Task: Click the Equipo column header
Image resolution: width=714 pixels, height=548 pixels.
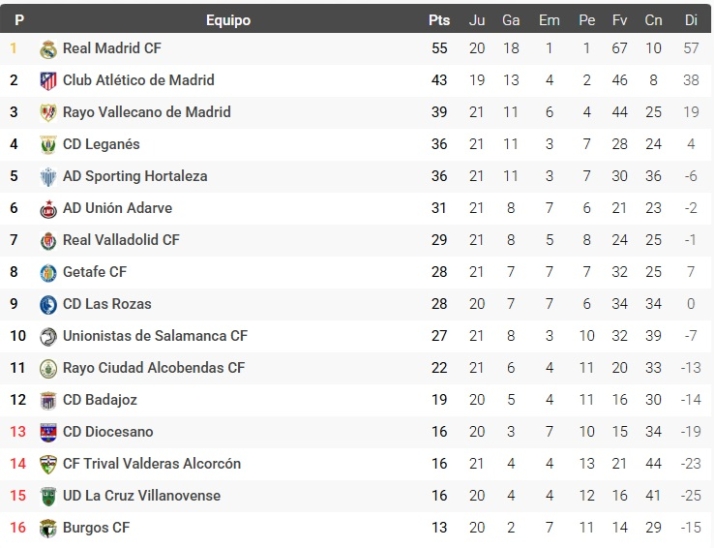Action: 228,20
